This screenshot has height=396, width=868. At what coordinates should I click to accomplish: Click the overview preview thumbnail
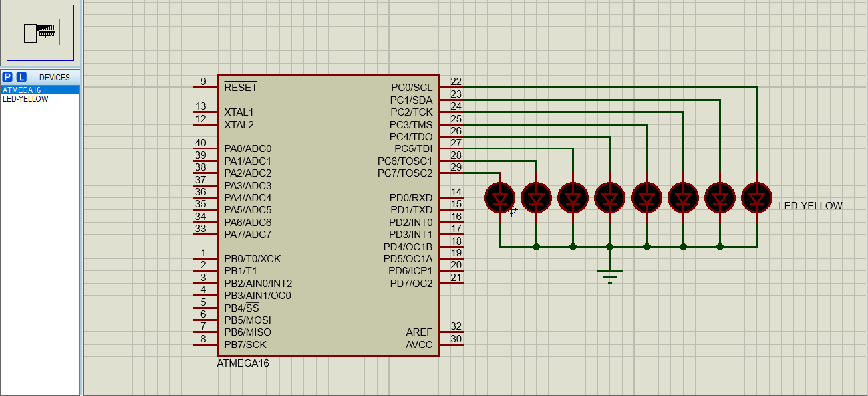point(42,33)
